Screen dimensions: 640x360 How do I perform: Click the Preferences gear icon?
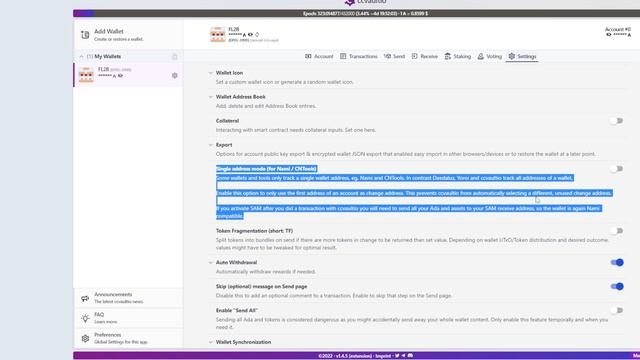pos(85,338)
